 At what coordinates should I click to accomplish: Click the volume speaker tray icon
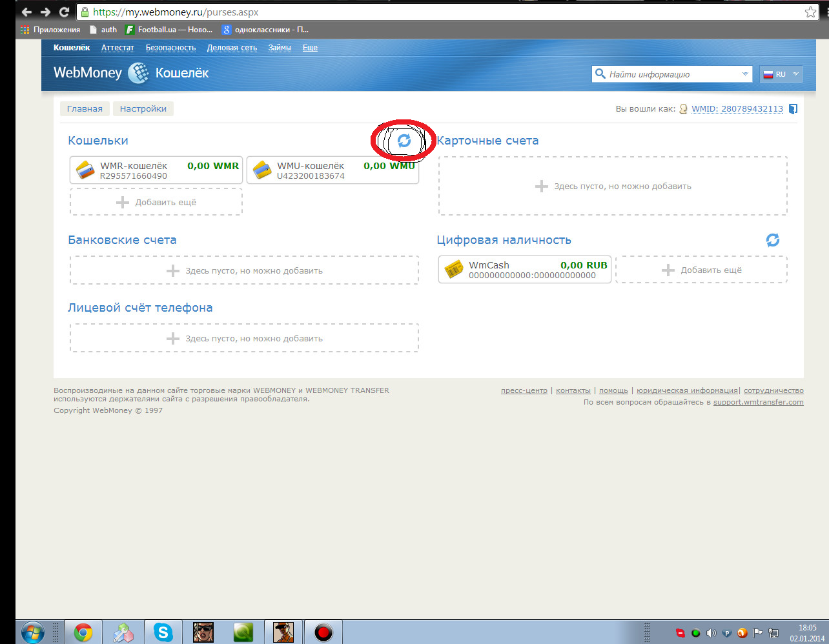(x=711, y=633)
